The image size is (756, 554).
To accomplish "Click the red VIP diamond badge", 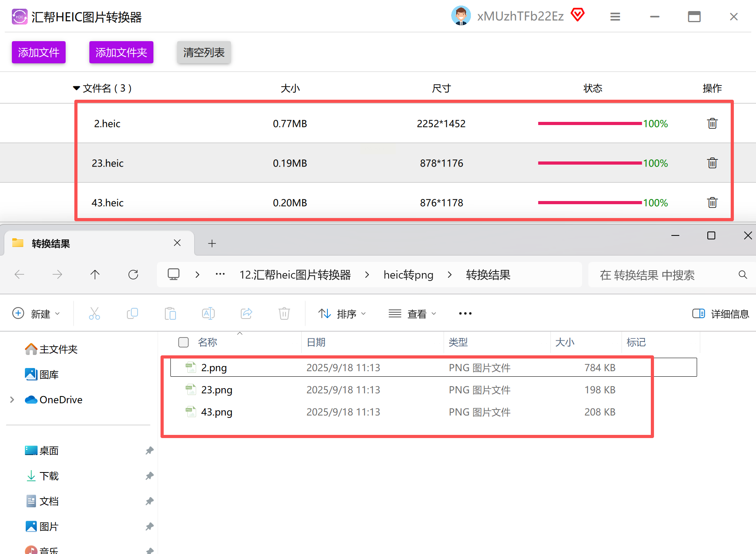I will [577, 15].
